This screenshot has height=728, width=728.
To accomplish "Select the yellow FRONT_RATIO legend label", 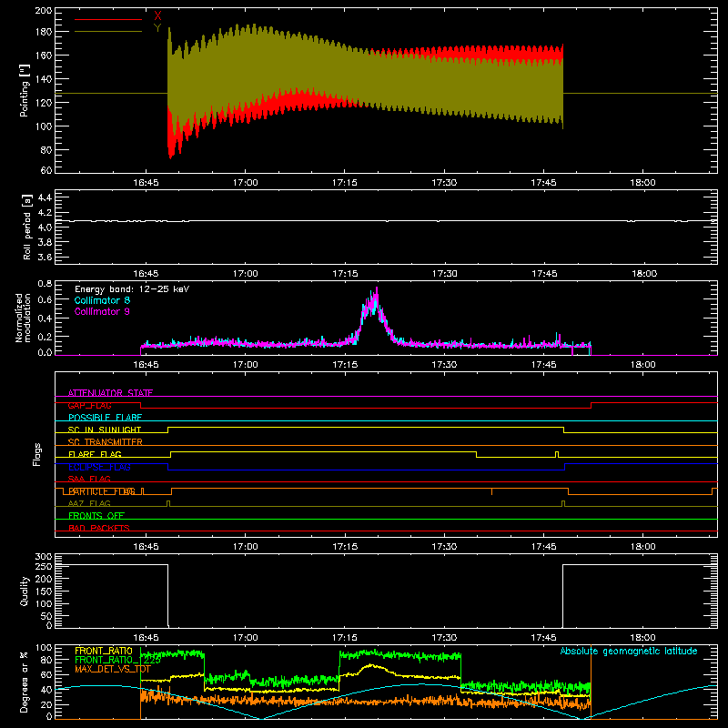I will (104, 651).
